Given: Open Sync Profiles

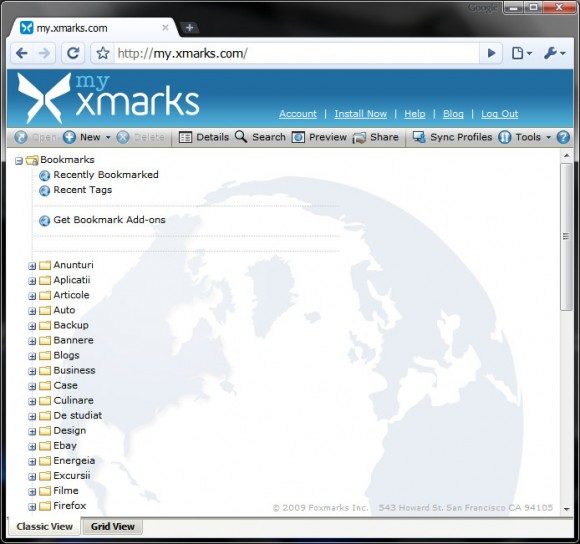Looking at the screenshot, I should 452,137.
